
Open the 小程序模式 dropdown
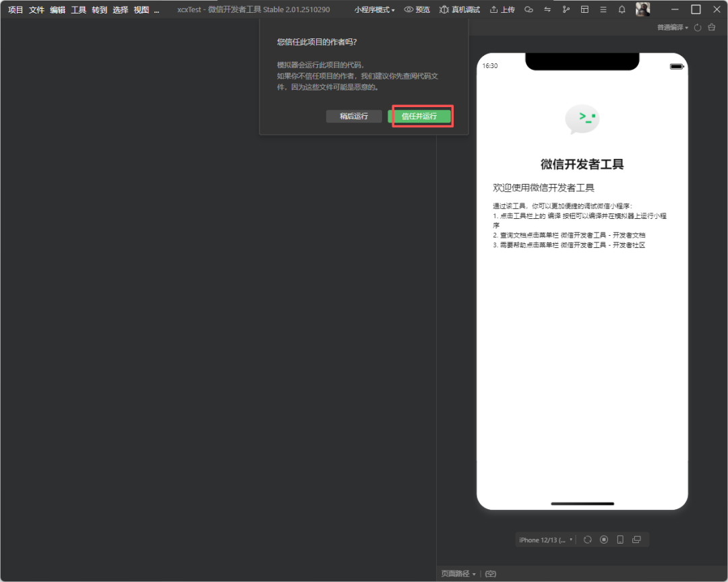pos(374,9)
